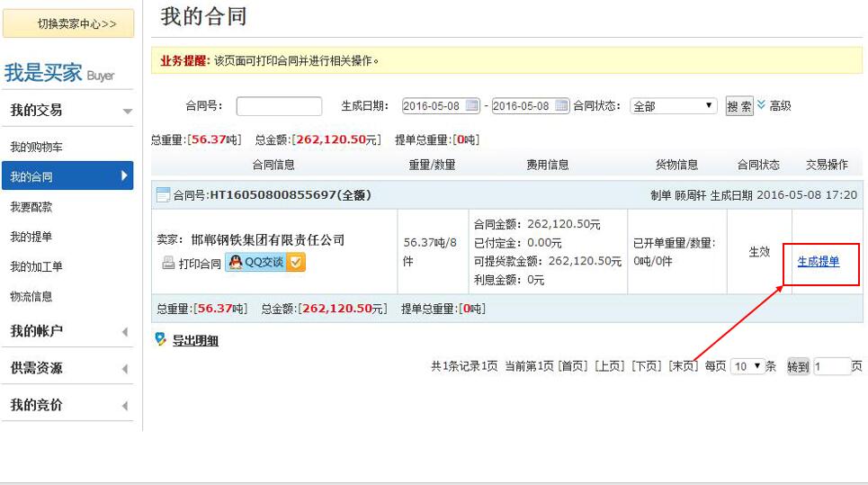This screenshot has width=868, height=485.
Task: Click the printer icon for 打印合同
Action: click(168, 263)
